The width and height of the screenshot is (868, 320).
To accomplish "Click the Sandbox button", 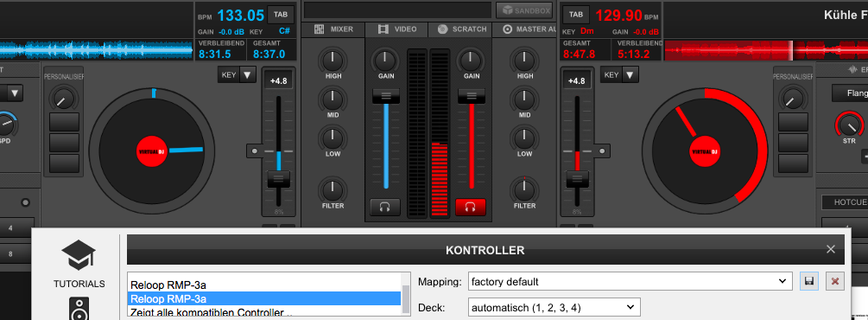I will coord(524,10).
